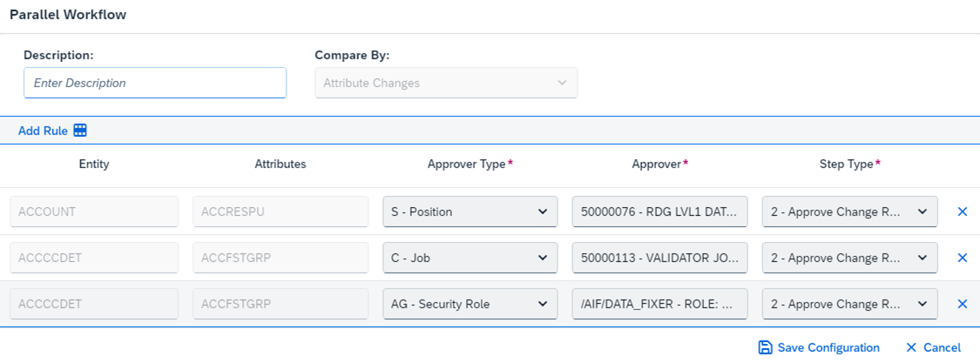The image size is (980, 363).
Task: Select the 50000113 - VALIDATOR approver field
Action: click(660, 258)
